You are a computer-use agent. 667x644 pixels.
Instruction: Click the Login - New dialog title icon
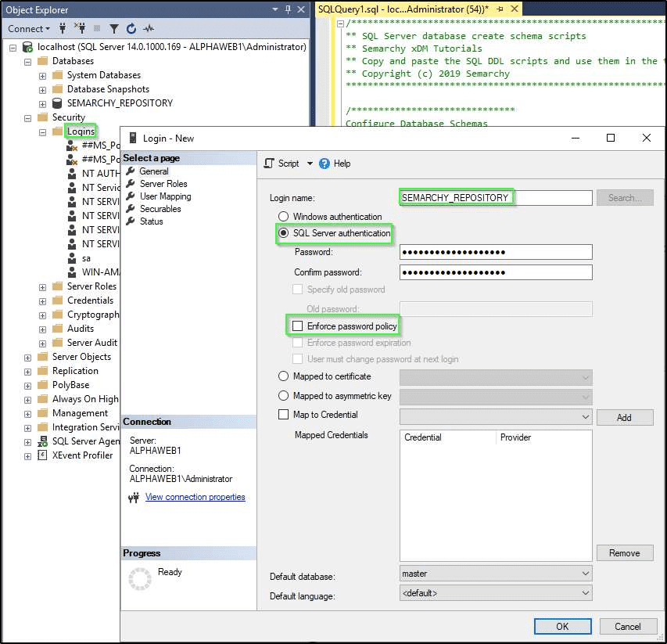coord(133,138)
